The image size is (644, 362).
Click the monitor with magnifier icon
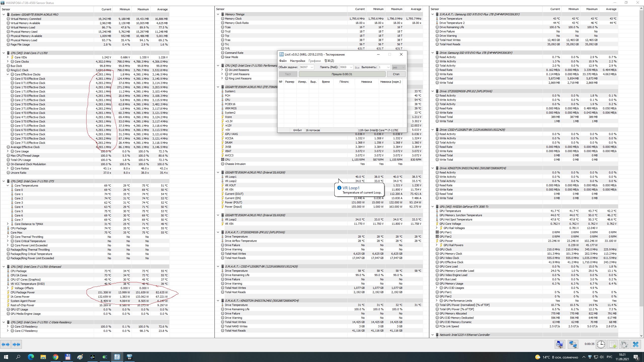click(x=560, y=344)
